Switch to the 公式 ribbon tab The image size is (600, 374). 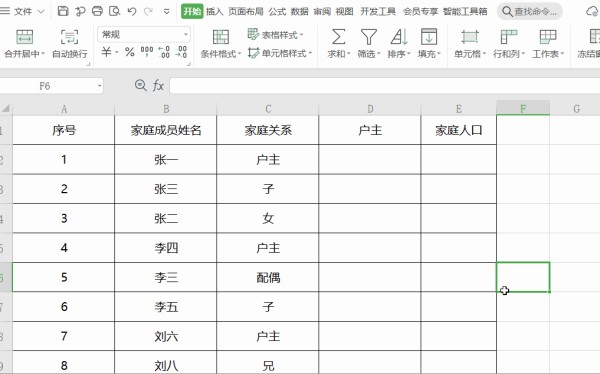tap(277, 11)
